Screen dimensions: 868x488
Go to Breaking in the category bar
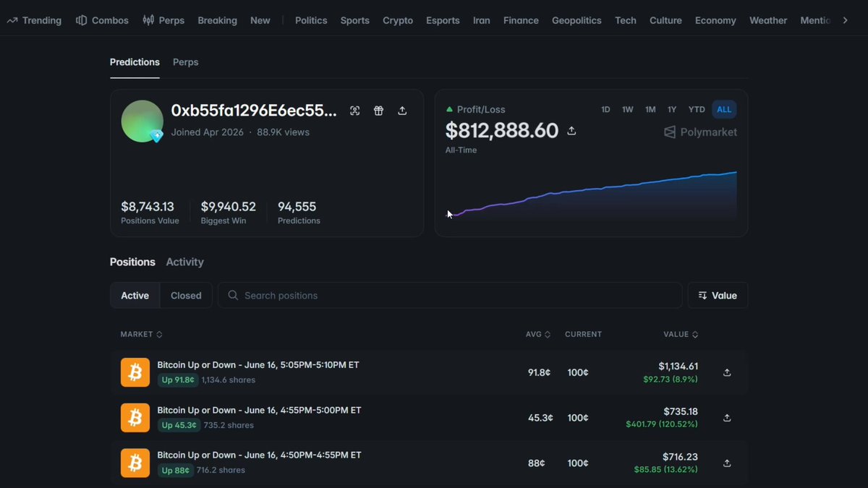pos(217,20)
